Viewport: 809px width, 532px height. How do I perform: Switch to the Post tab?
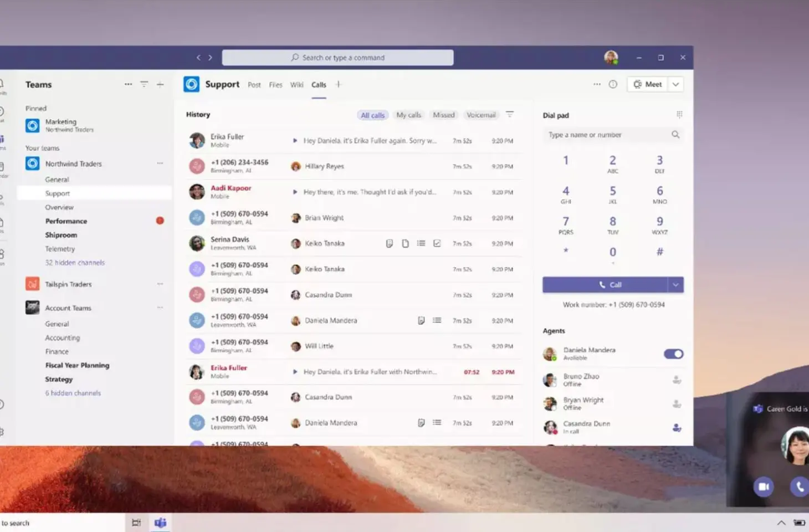254,85
